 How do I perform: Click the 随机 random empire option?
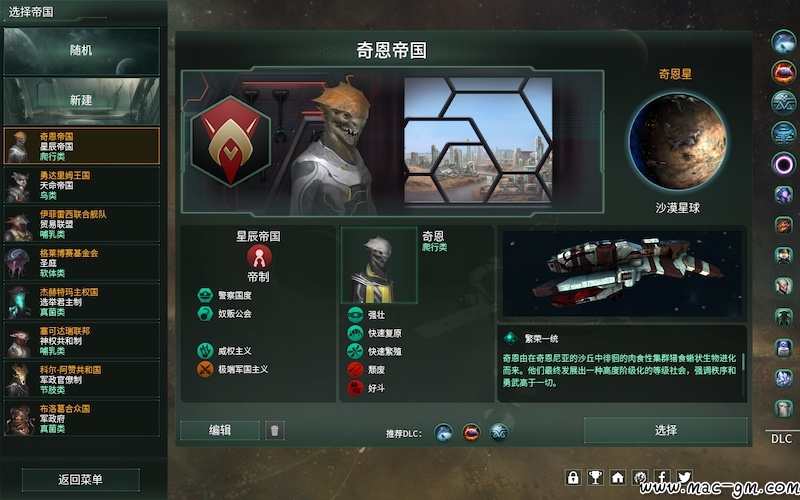tap(82, 51)
